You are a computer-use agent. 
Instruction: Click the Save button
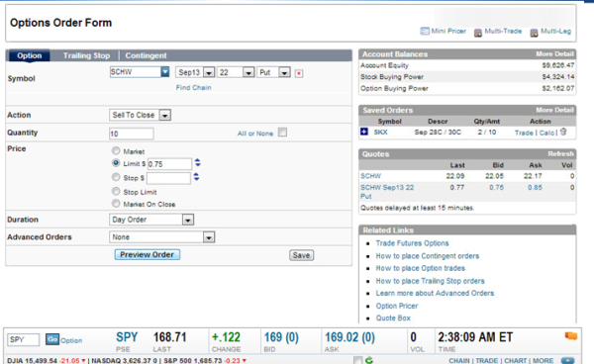pos(301,255)
